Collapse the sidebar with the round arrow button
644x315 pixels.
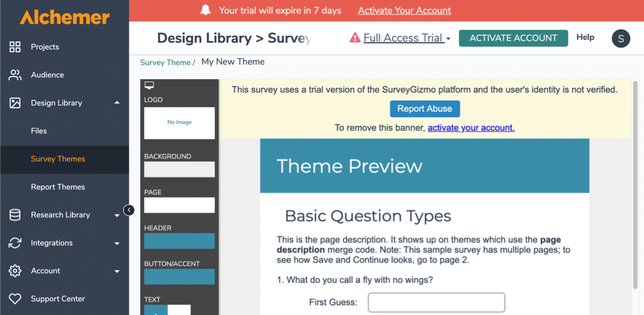129,210
